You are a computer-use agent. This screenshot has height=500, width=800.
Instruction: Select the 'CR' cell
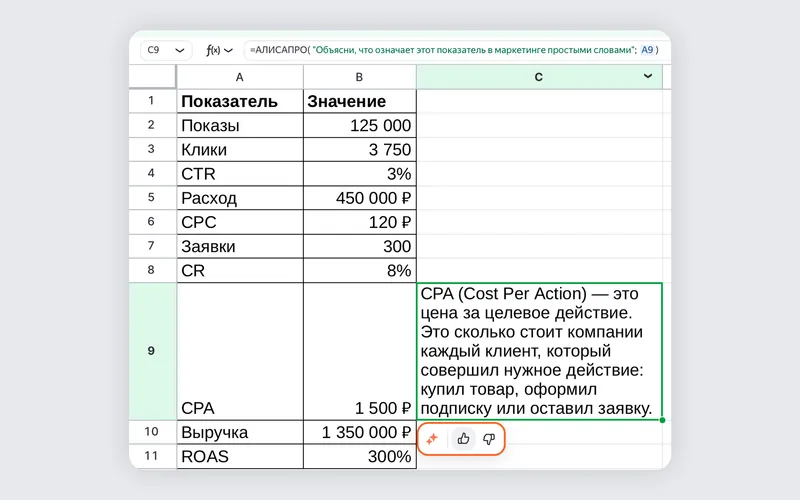coord(240,270)
